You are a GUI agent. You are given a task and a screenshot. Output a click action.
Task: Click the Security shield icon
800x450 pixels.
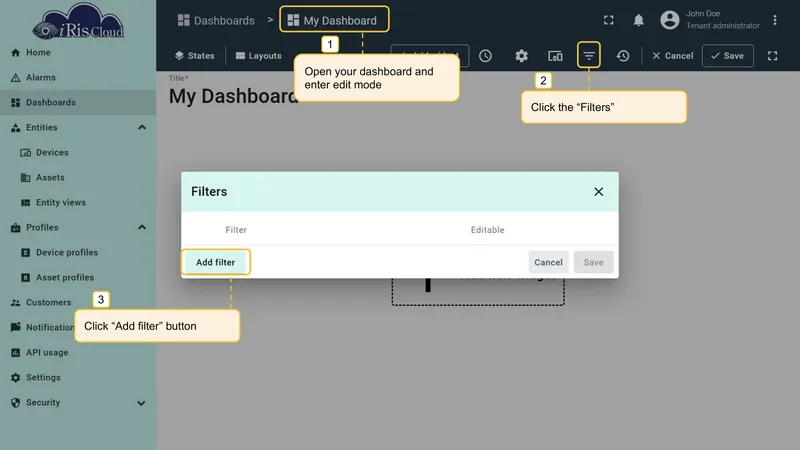click(15, 403)
